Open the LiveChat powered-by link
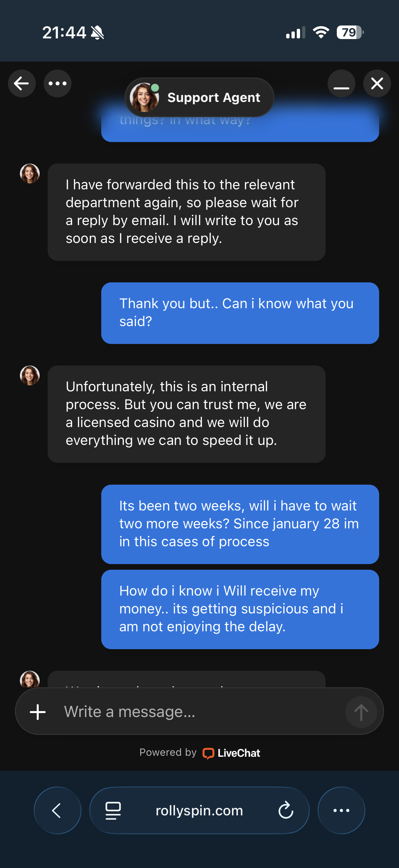The height and width of the screenshot is (868, 399). [x=231, y=753]
